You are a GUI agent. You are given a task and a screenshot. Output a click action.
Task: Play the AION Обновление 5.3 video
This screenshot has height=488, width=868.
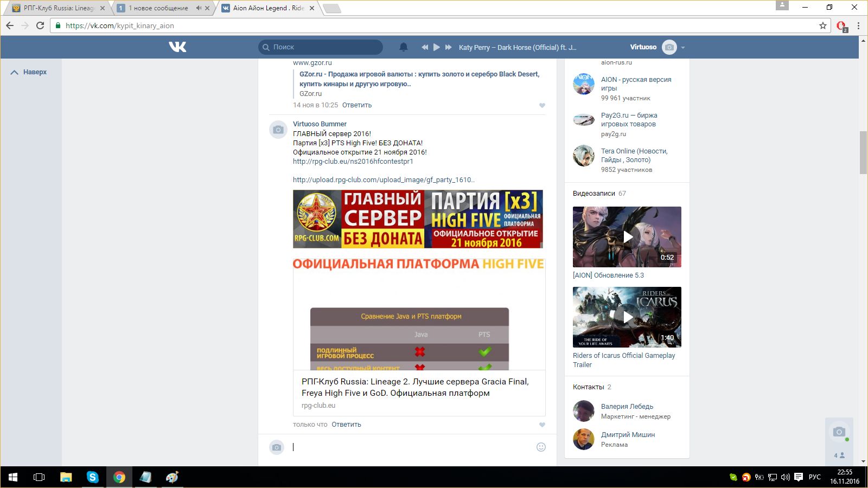tap(627, 237)
